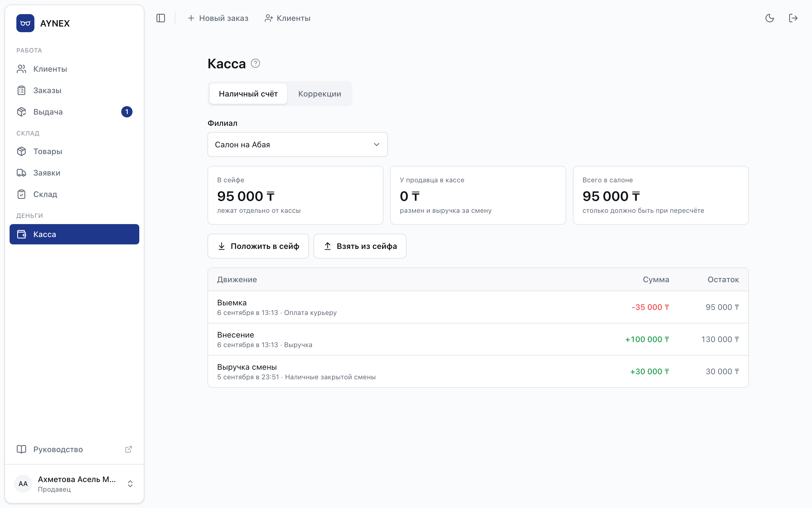Click the Касса wallet icon in sidebar

pyautogui.click(x=21, y=234)
